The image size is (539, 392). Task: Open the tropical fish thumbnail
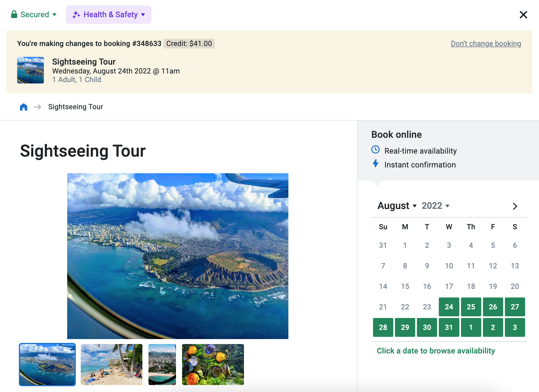[x=213, y=365]
